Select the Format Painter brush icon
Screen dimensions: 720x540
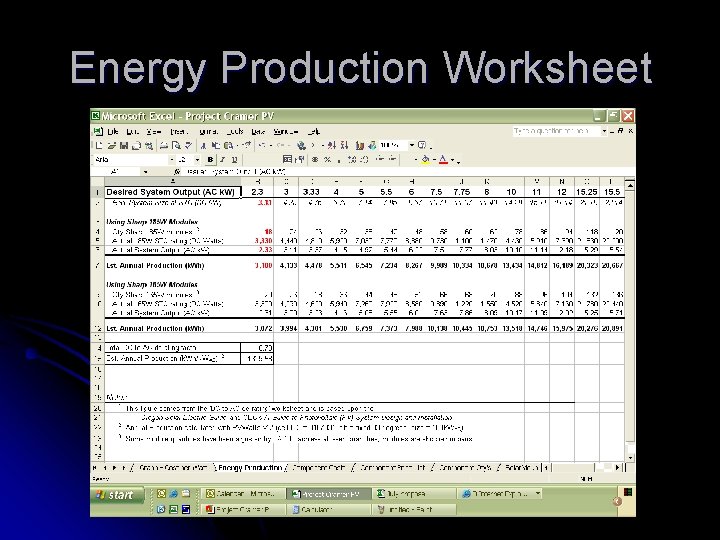[x=247, y=146]
